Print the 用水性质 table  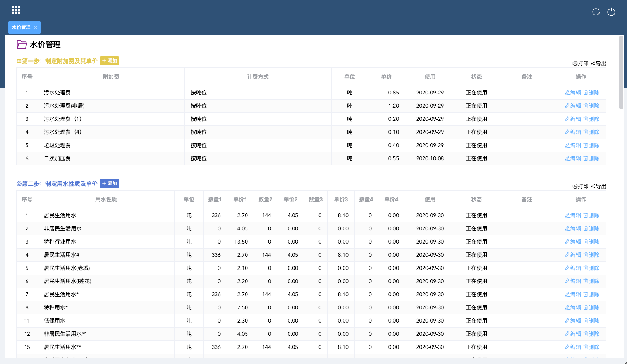[x=581, y=186]
